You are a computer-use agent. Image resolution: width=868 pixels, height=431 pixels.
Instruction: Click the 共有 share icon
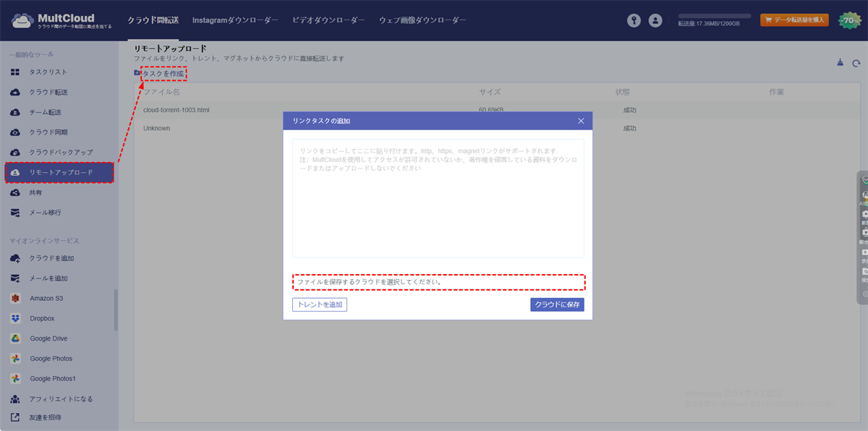[14, 193]
